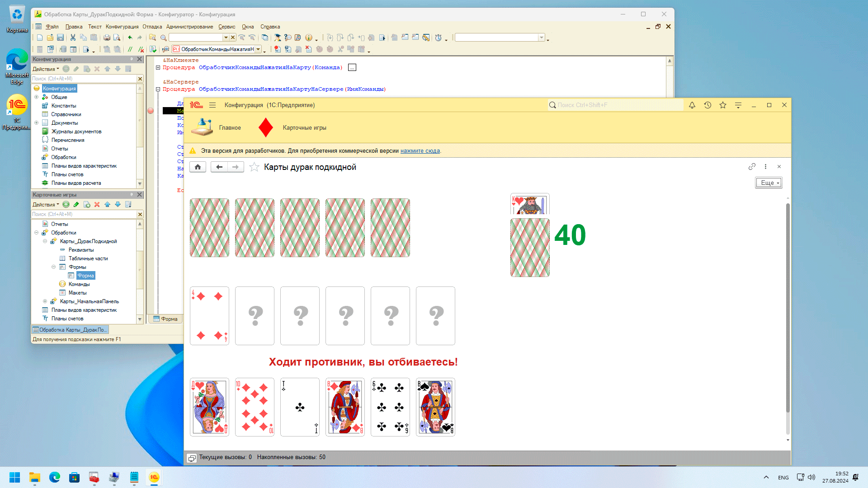Open the history clock icon

[708, 105]
